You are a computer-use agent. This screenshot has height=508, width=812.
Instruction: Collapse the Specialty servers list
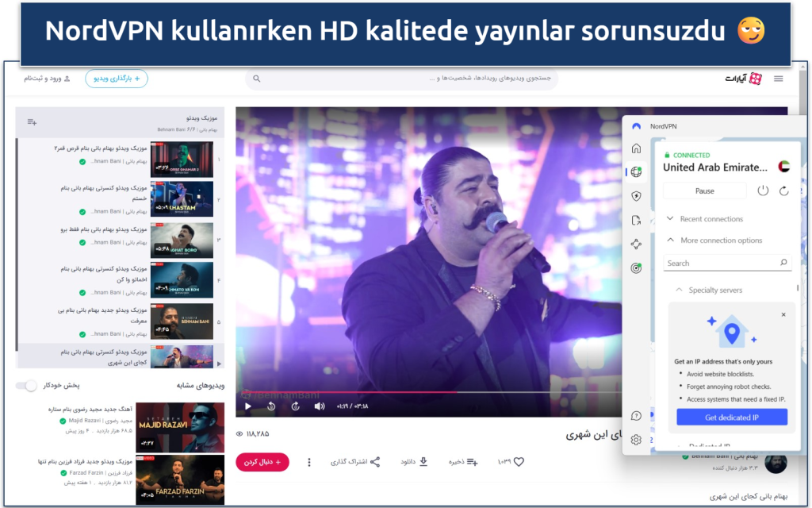pyautogui.click(x=709, y=290)
